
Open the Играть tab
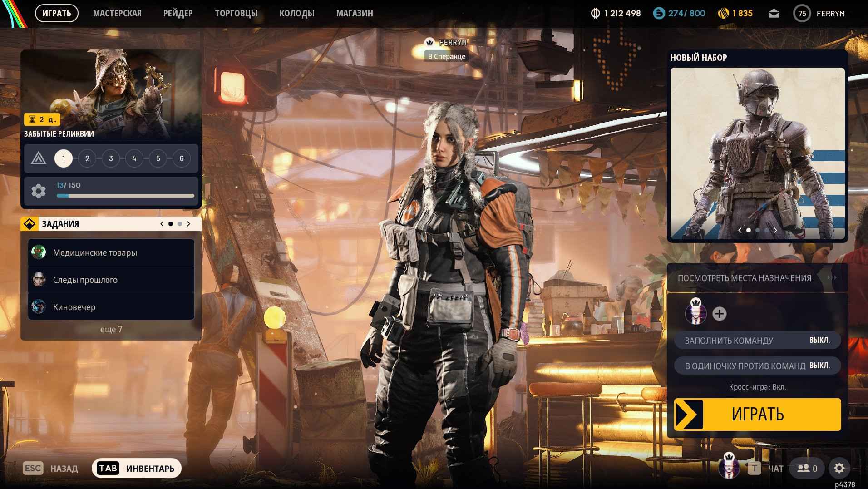57,13
